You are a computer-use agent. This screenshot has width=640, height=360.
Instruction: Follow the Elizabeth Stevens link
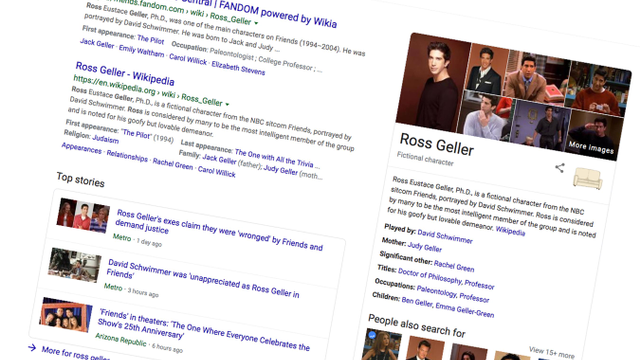pos(238,68)
